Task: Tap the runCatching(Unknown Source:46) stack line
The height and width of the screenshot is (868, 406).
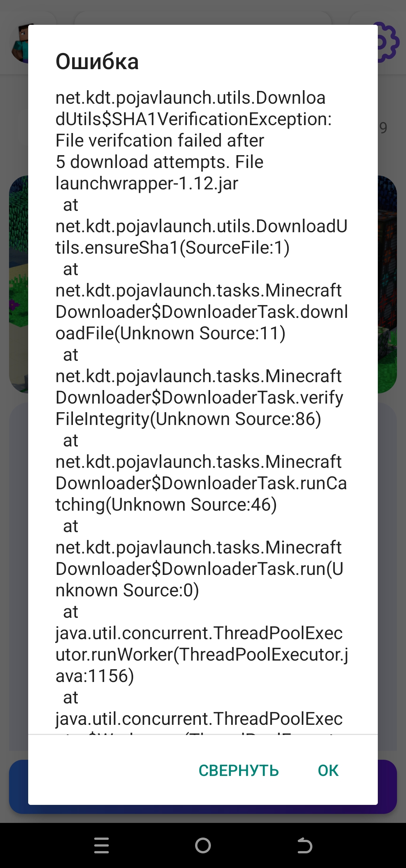Action: 201,483
